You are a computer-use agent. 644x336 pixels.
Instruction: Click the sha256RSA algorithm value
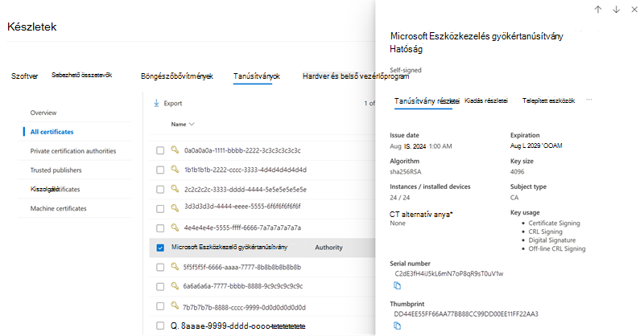tap(406, 171)
